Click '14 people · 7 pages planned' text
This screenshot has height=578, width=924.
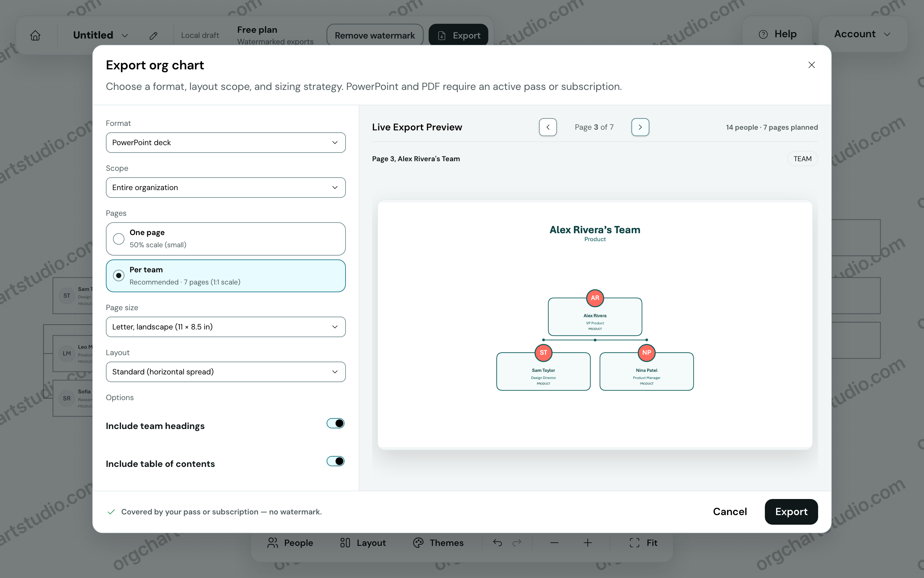(x=772, y=127)
